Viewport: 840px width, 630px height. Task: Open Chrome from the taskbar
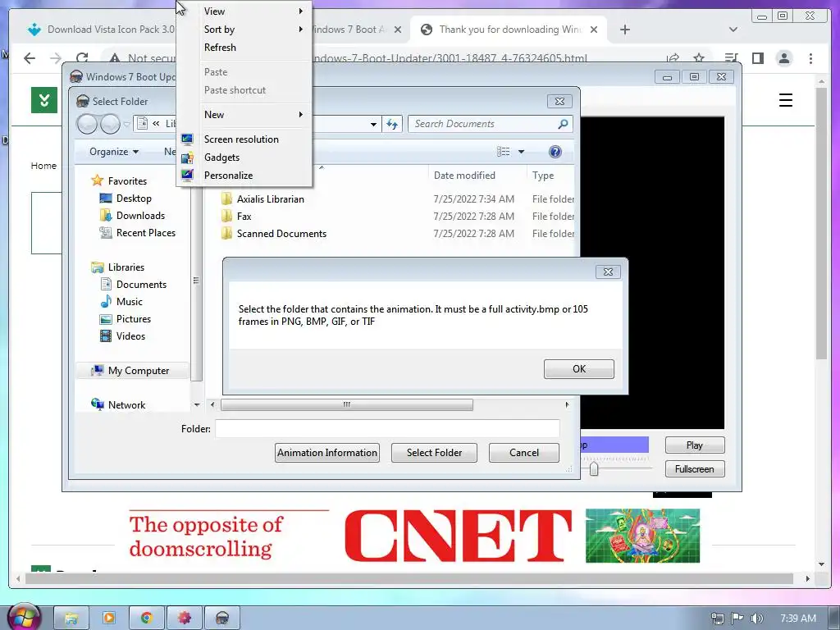pyautogui.click(x=147, y=619)
